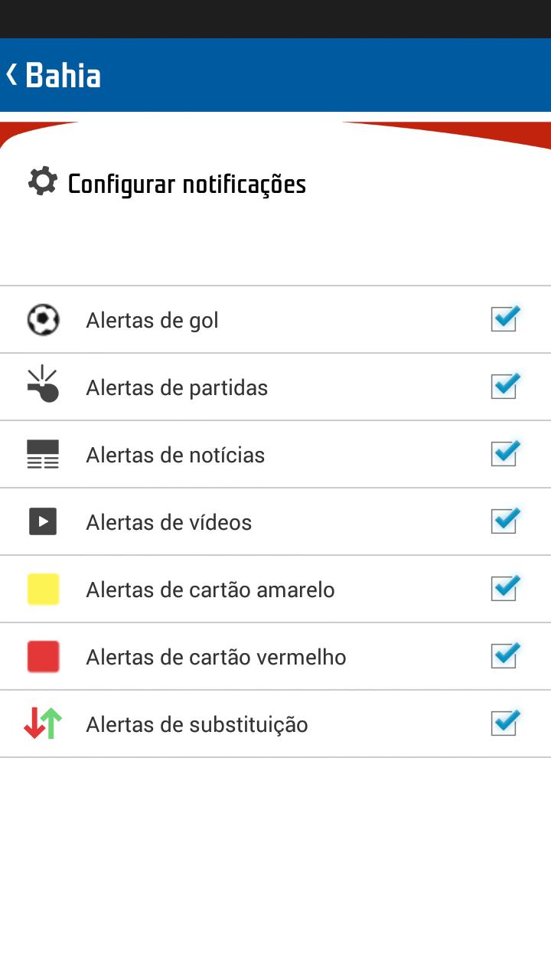Tap the newspaper icon for news alerts
Image resolution: width=551 pixels, height=980 pixels.
tap(43, 454)
